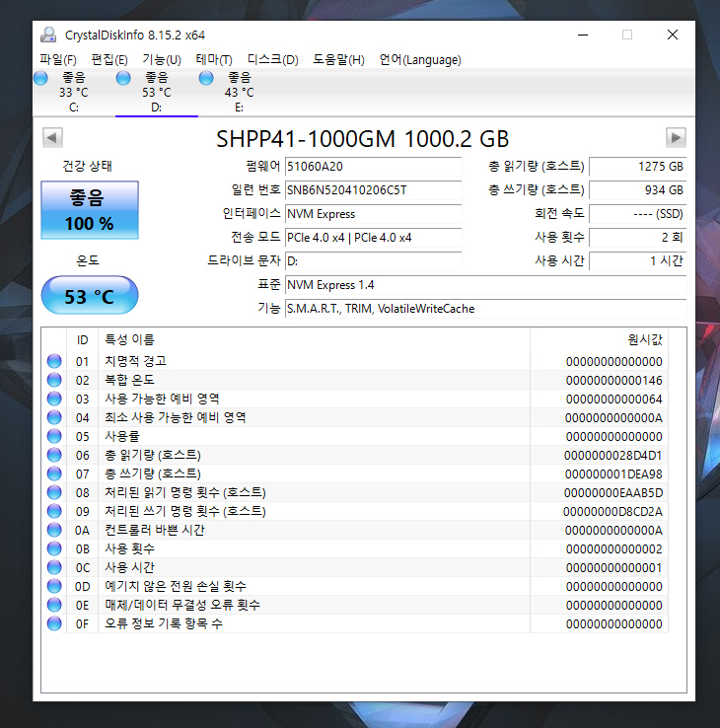The image size is (720, 728).
Task: Click the transfer mode field PCIe 4.0 x4
Action: [x=373, y=238]
